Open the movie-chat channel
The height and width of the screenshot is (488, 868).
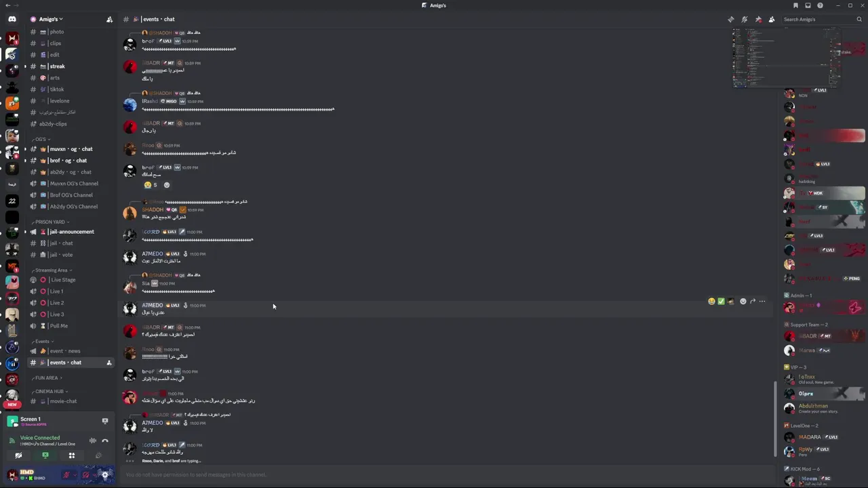click(72, 401)
